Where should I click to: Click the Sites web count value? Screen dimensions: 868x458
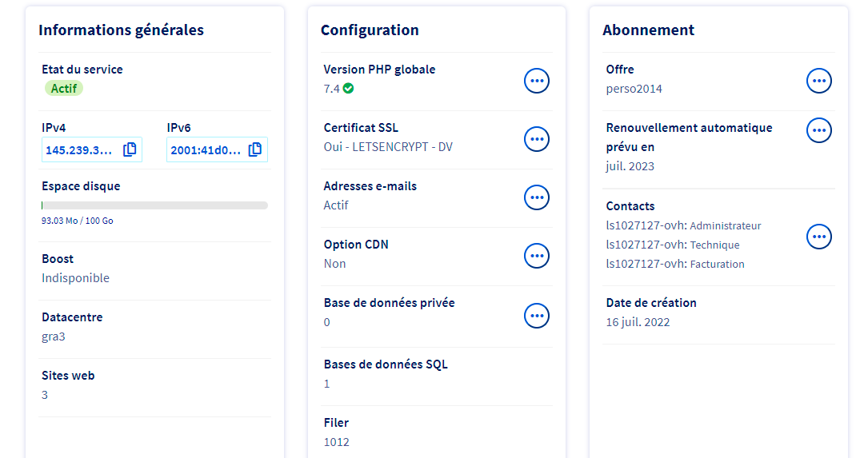tap(45, 395)
